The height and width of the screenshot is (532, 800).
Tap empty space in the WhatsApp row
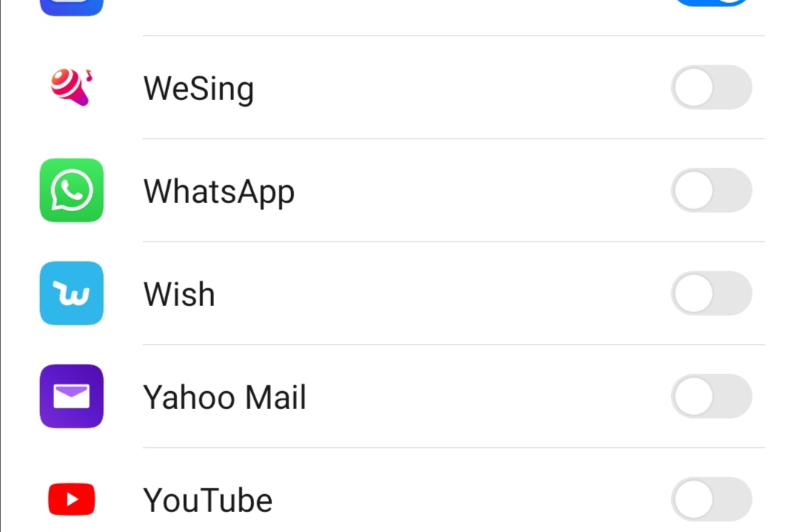(481, 190)
